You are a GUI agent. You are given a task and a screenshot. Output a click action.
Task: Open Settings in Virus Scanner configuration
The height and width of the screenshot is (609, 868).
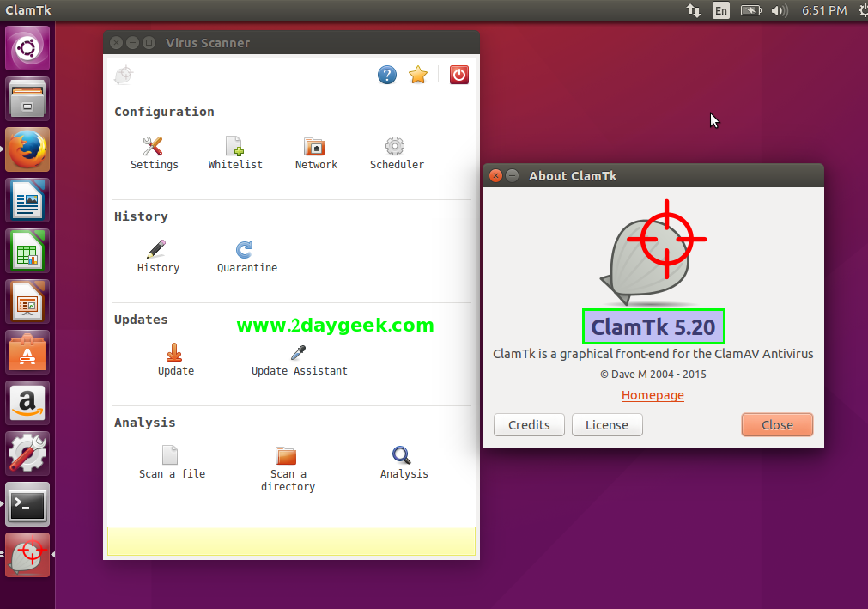point(154,154)
